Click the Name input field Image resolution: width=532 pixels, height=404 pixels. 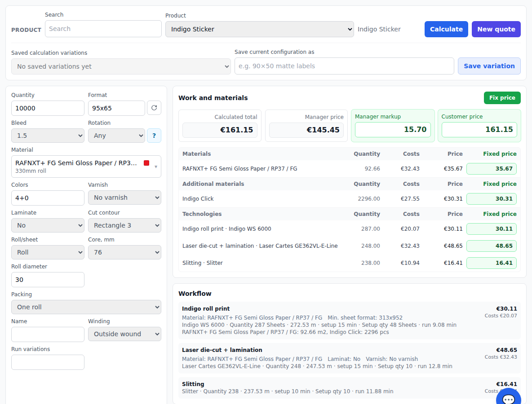tap(48, 334)
